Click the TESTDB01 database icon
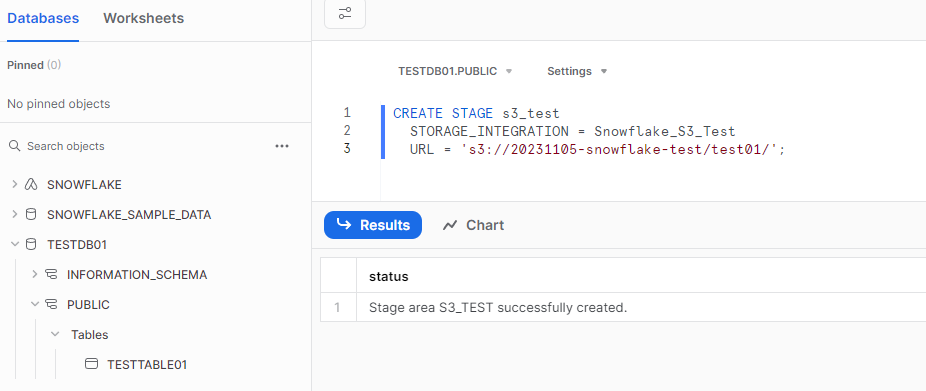Screen dimensions: 926x391 click(x=31, y=245)
